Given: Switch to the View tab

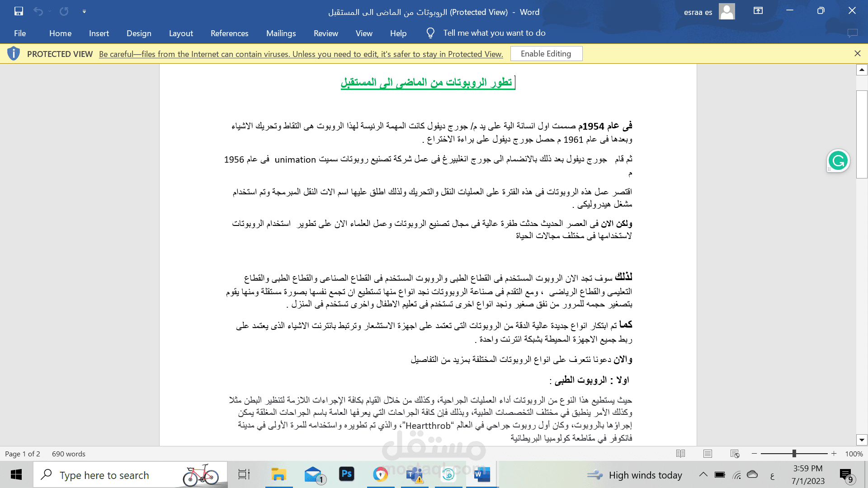Looking at the screenshot, I should 364,33.
